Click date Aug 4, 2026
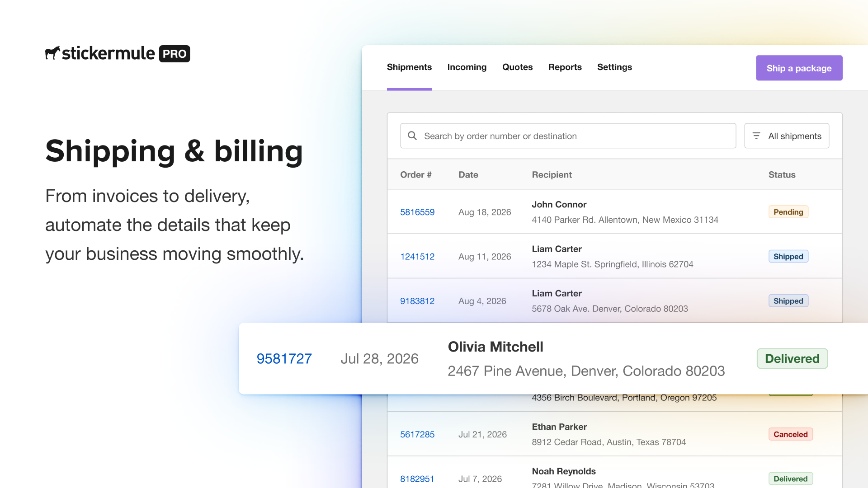Screen dimensions: 868x488 point(482,301)
